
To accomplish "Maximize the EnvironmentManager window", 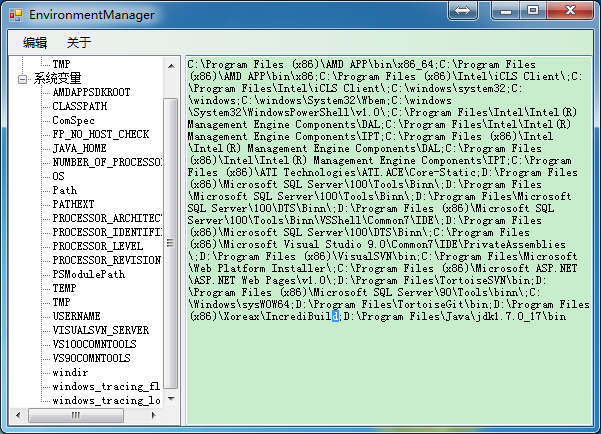I will point(533,10).
